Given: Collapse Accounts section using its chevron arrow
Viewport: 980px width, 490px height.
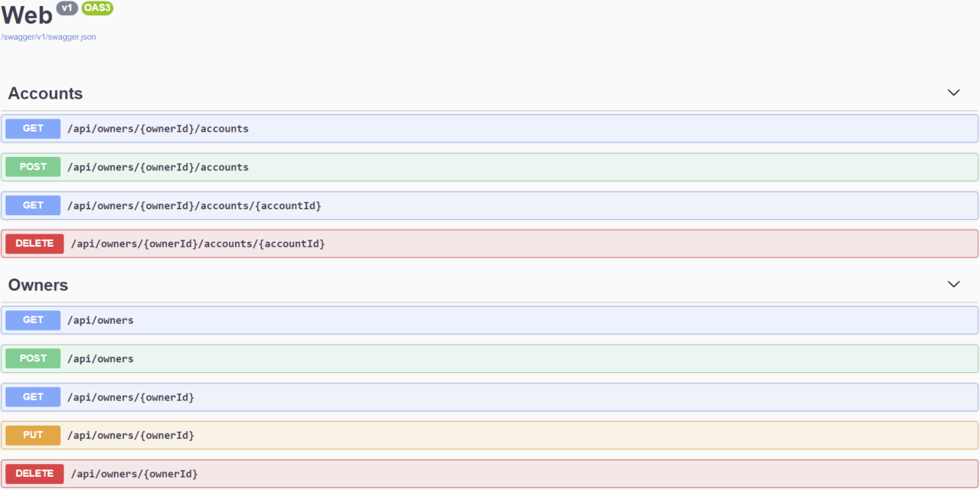Looking at the screenshot, I should [x=953, y=93].
